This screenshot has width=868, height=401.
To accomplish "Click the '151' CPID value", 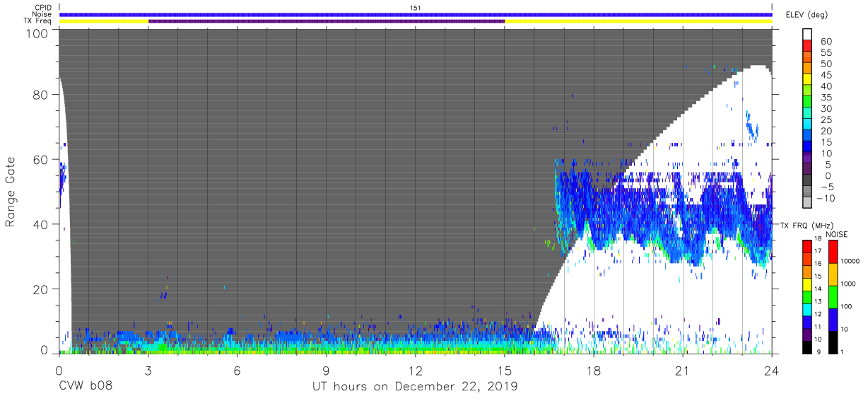I will (416, 8).
